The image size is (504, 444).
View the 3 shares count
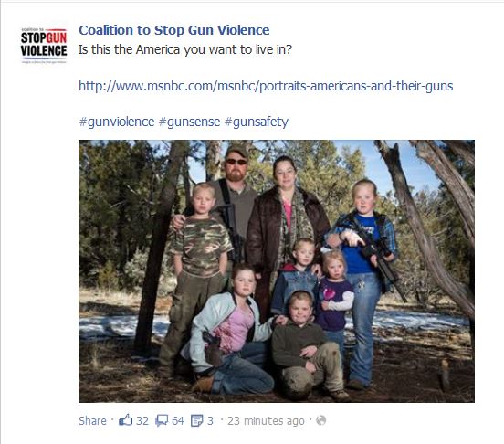click(x=210, y=420)
